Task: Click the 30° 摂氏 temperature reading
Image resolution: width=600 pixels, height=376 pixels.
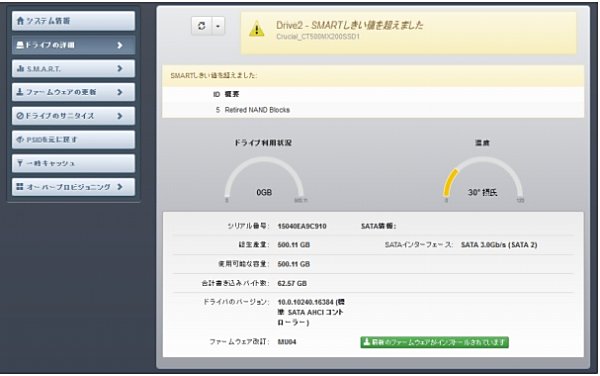Action: 483,192
